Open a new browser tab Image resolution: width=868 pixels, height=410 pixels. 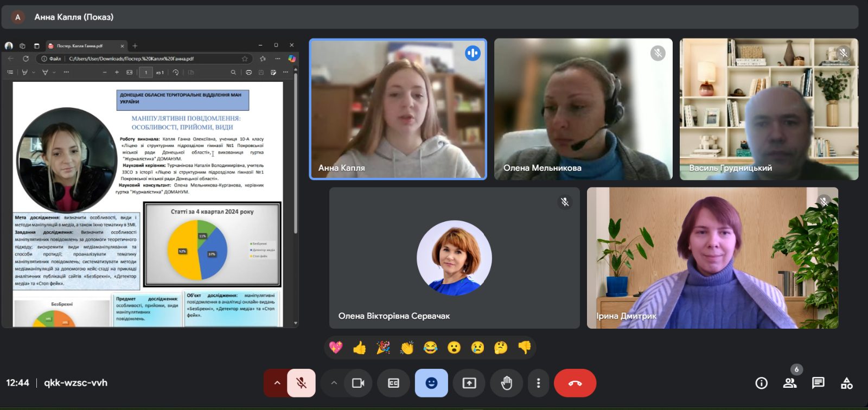point(135,46)
